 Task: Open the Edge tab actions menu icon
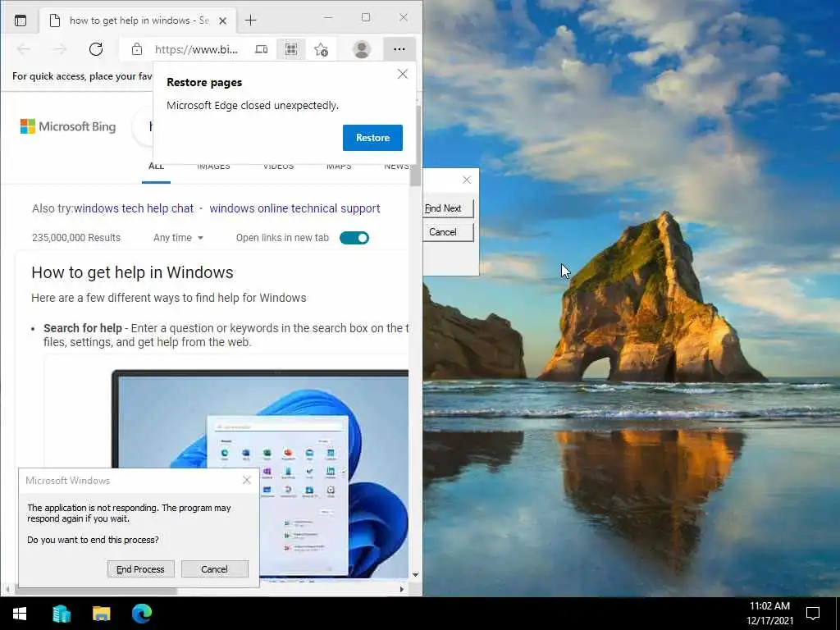point(21,21)
